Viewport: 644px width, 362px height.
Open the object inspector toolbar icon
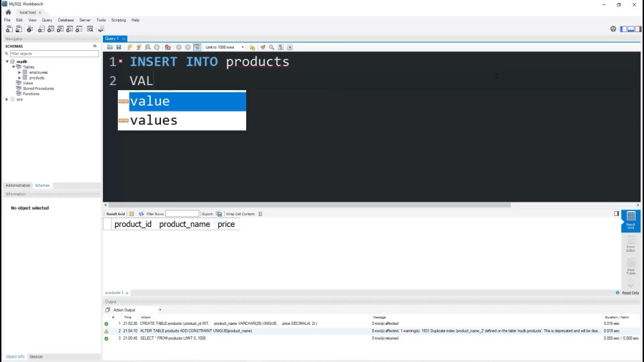(x=30, y=29)
